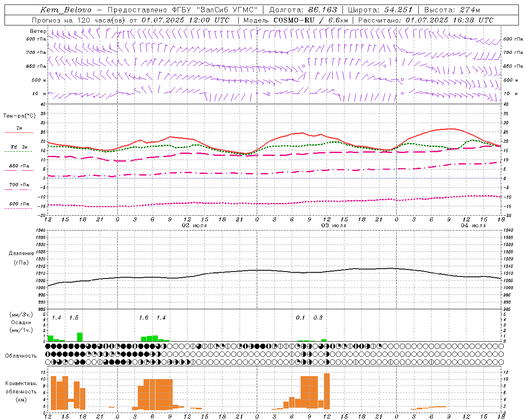Click the 2м legend entry in the temperature legend
The height and width of the screenshot is (420, 525).
[x=19, y=128]
